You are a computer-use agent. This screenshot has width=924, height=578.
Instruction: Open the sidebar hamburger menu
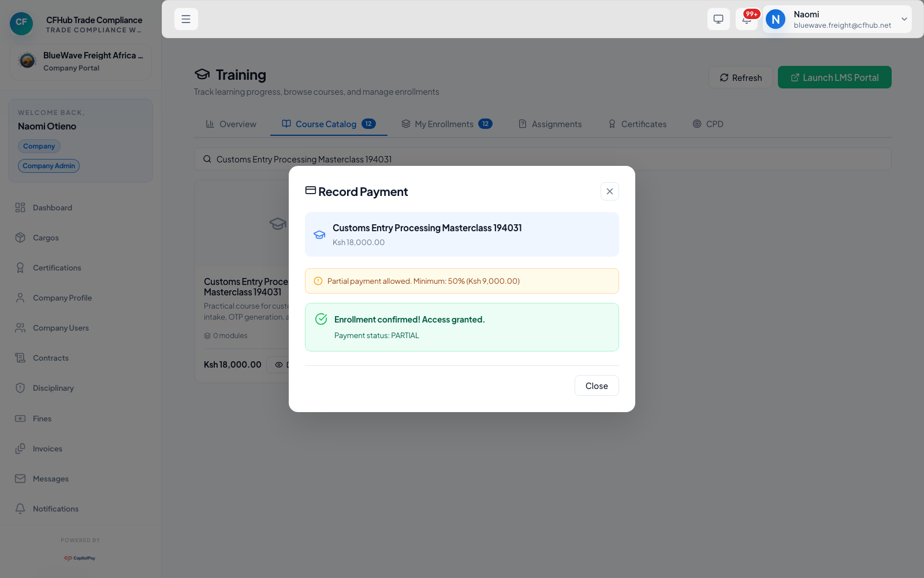pyautogui.click(x=186, y=19)
